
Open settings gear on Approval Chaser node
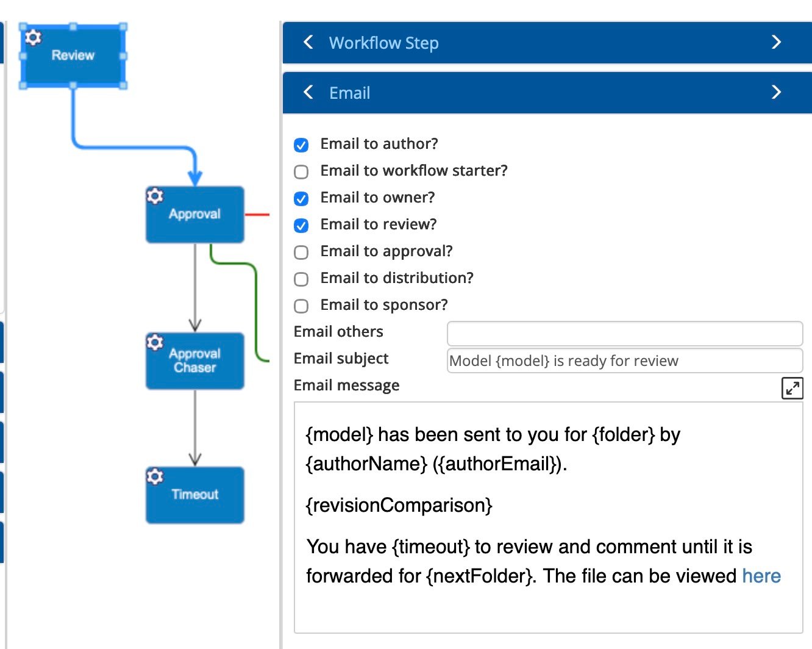click(x=155, y=342)
